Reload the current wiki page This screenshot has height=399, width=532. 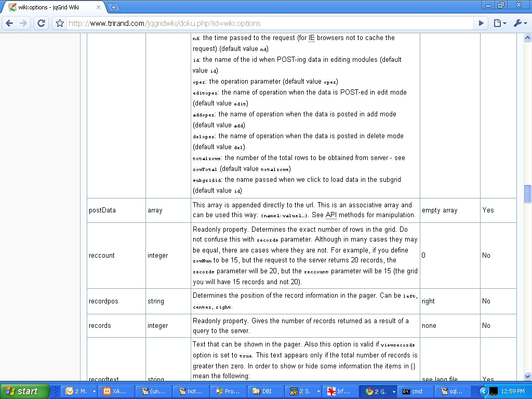(x=42, y=23)
